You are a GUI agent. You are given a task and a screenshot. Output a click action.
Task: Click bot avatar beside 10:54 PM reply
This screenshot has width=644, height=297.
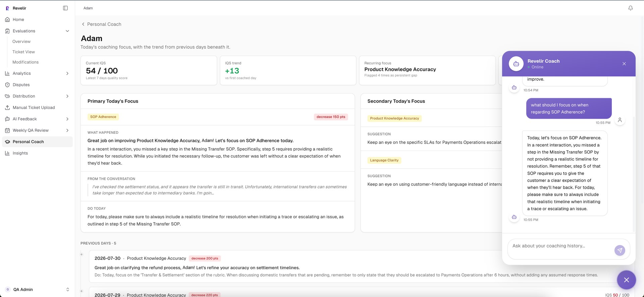(x=514, y=87)
